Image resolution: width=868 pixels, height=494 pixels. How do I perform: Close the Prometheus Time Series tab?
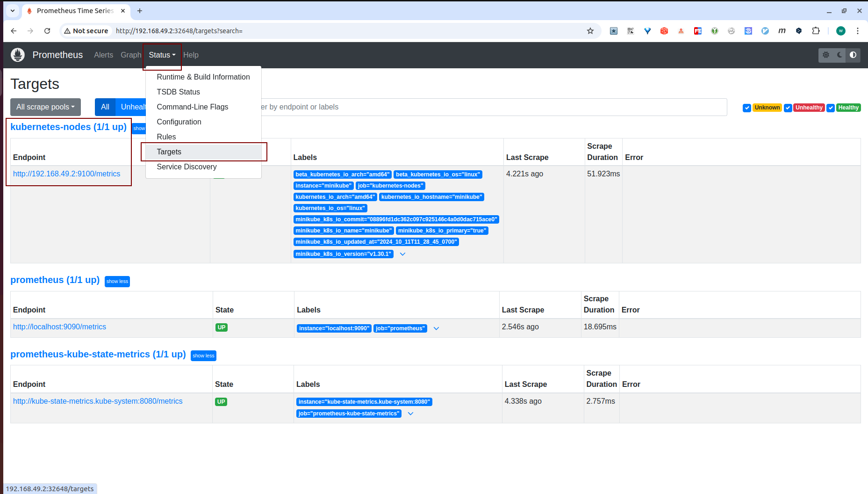coord(123,10)
